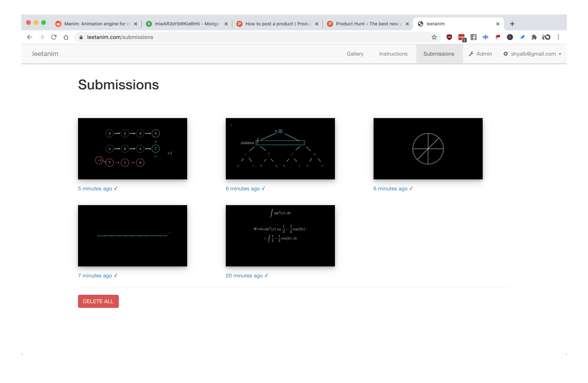Open the 6 minutes ago link under the tree animation
This screenshot has width=588, height=383.
[246, 188]
